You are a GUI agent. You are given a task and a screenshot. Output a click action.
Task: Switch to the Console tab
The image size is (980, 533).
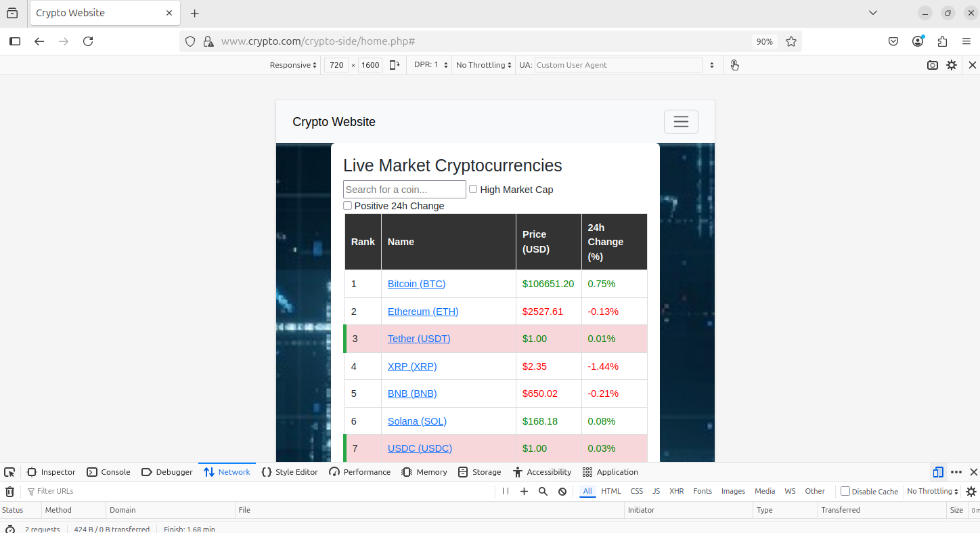(x=108, y=472)
